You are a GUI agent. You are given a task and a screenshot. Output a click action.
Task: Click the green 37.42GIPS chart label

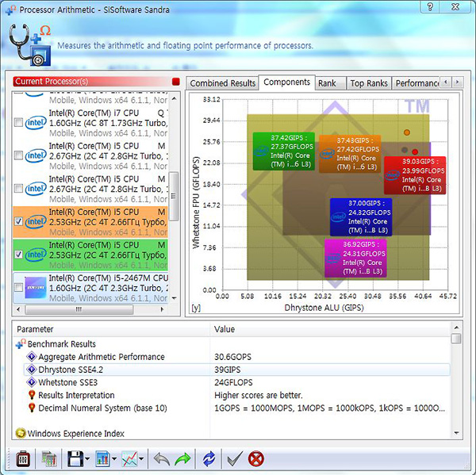pyautogui.click(x=284, y=151)
